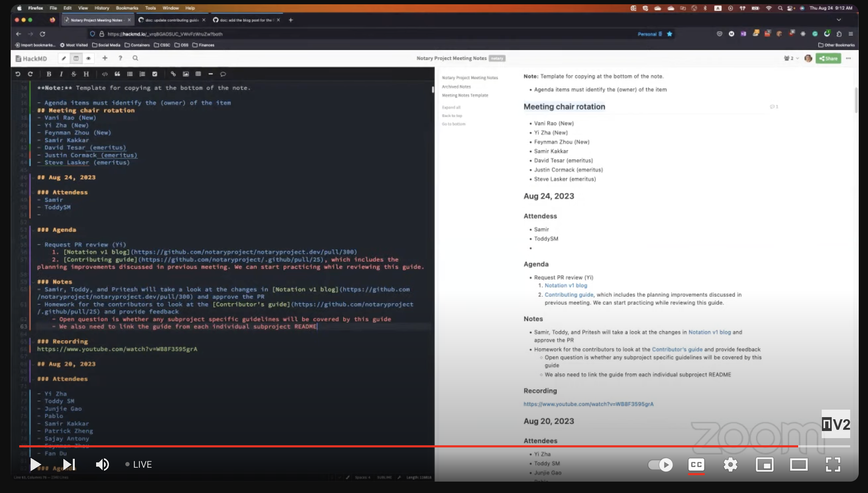
Task: Click the bookmark star icon
Action: point(669,34)
